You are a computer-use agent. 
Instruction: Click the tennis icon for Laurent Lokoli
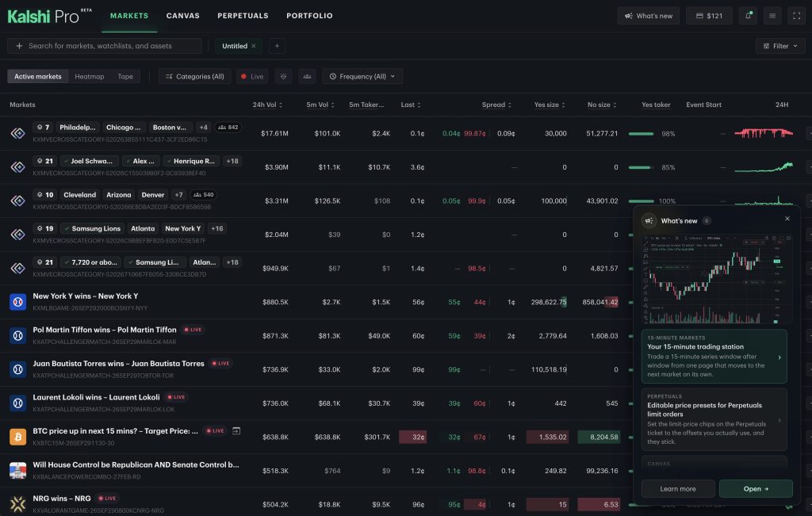tap(18, 403)
